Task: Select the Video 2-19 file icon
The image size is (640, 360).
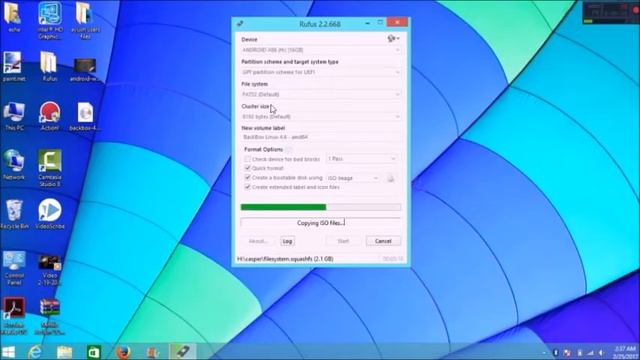Action: click(x=49, y=269)
